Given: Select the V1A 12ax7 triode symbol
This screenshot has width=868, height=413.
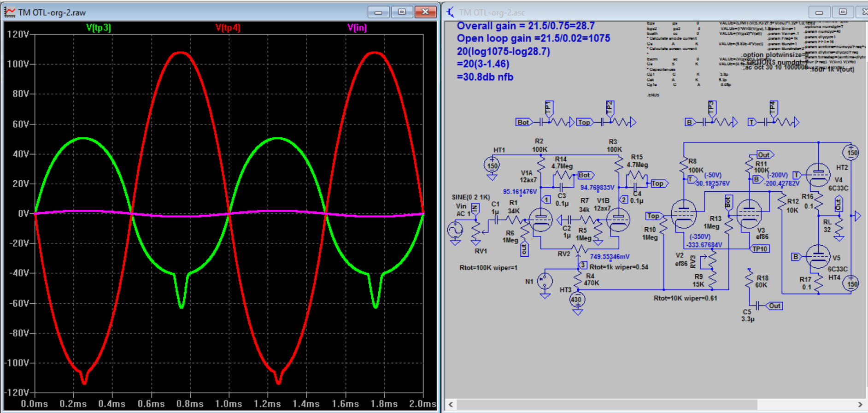Looking at the screenshot, I should coord(540,220).
